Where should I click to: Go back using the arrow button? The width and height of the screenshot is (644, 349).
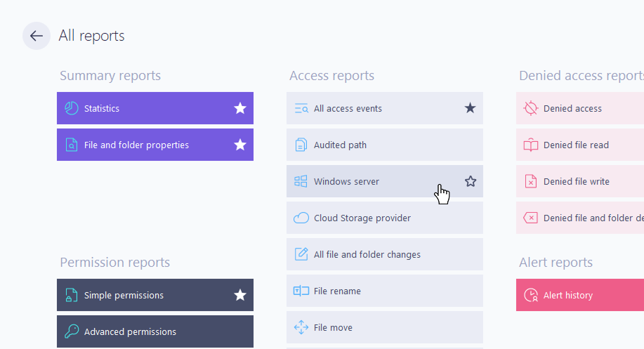coord(37,36)
